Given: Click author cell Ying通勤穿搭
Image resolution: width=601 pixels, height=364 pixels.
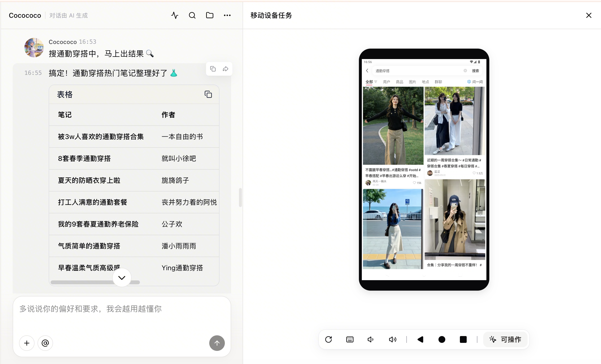Looking at the screenshot, I should 182,268.
